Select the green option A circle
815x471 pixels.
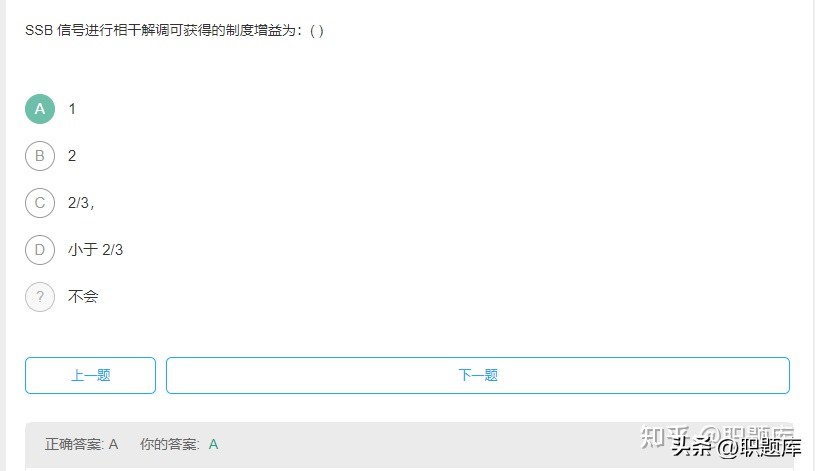pos(40,109)
